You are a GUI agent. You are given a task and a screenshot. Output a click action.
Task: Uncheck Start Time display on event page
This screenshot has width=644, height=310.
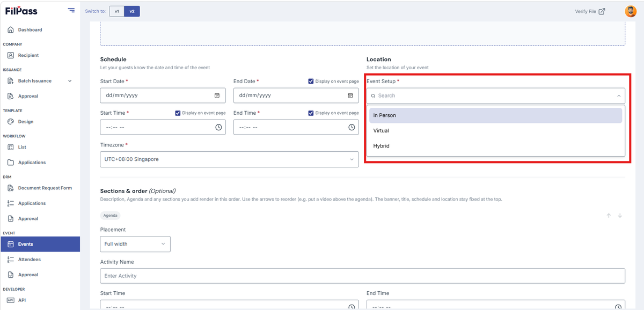coord(178,113)
